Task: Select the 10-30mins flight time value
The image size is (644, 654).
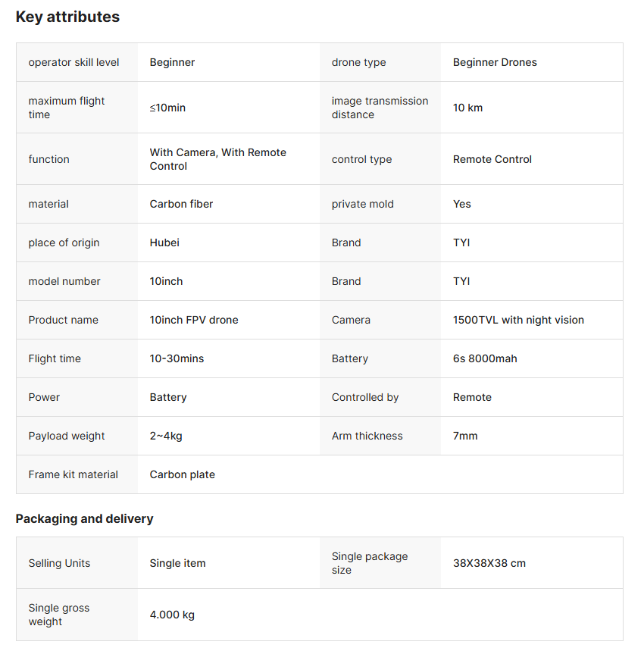Action: point(177,358)
